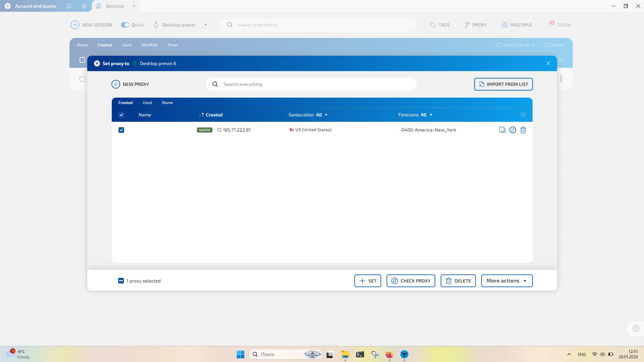Expand the Running by all dropdown arrow
644x362 pixels.
point(533,45)
